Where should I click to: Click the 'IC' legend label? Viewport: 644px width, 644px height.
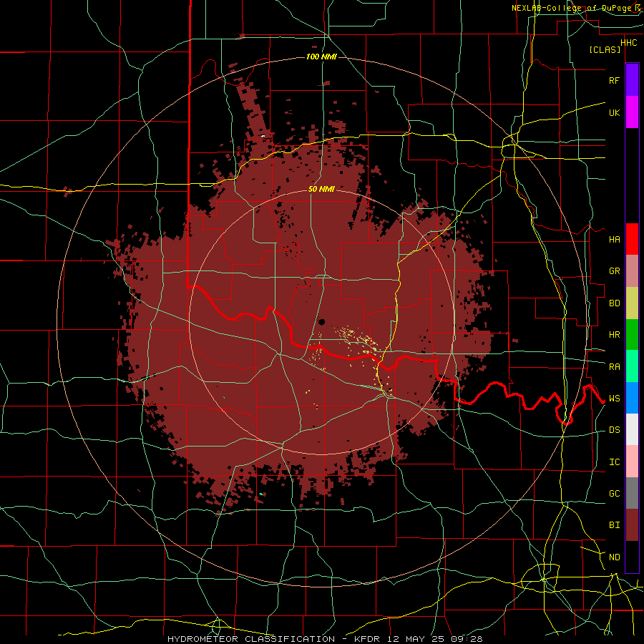click(614, 462)
